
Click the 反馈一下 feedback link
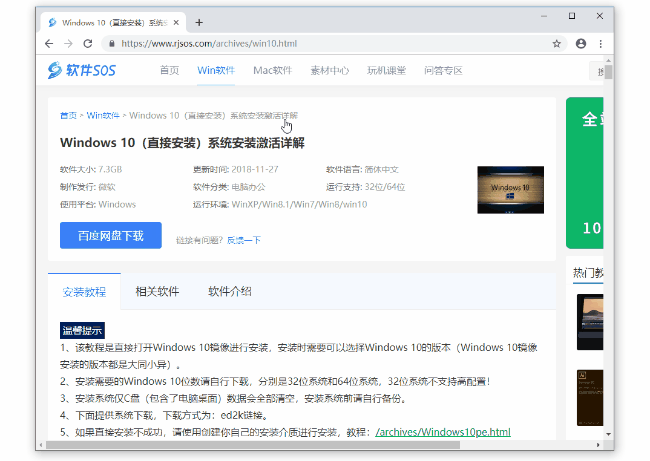[x=244, y=240]
